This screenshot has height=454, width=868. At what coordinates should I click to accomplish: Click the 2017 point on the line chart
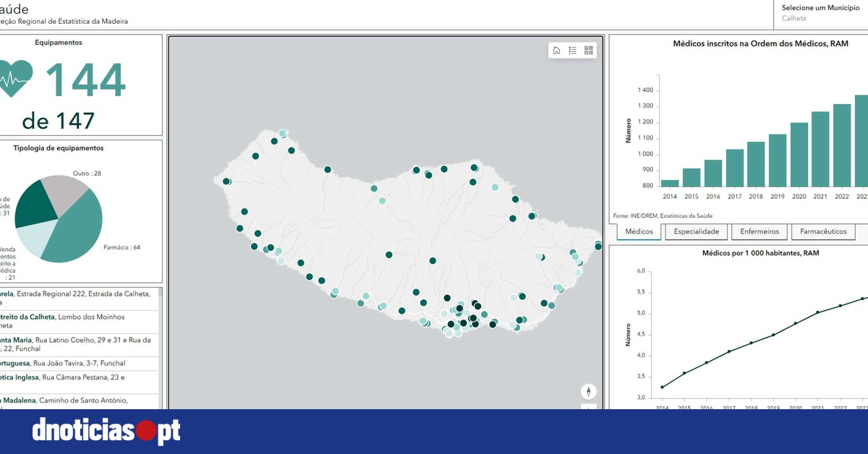(729, 351)
